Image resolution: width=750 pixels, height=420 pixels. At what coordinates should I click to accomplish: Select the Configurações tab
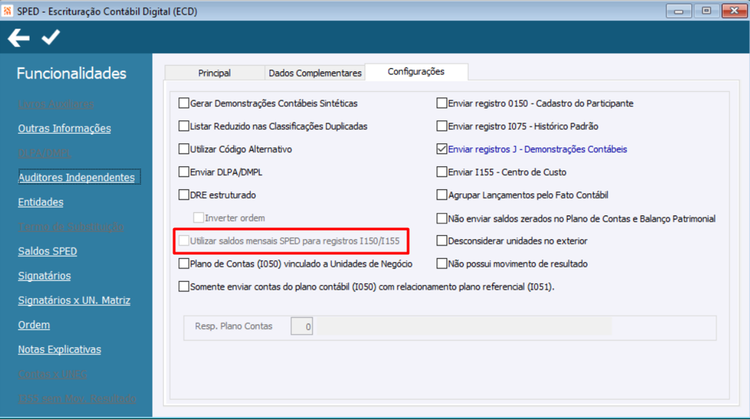416,72
